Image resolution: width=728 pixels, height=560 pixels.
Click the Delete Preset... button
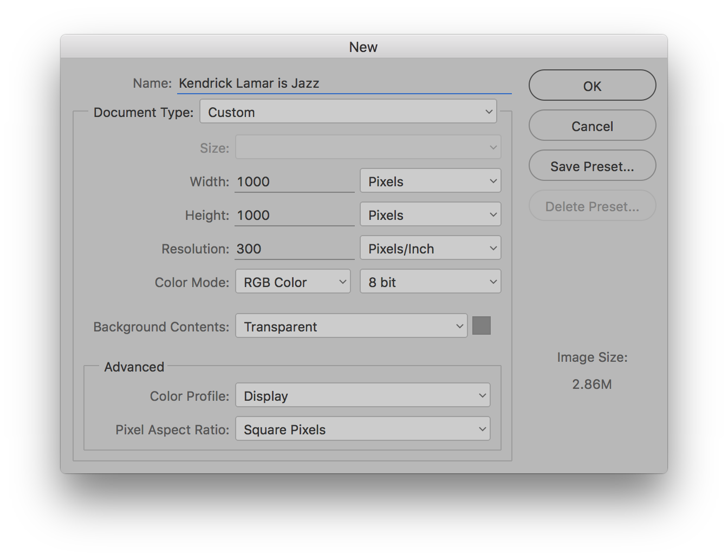point(592,206)
